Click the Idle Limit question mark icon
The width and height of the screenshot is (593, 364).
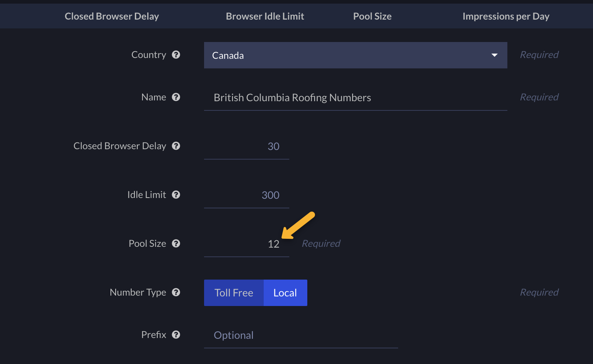(x=176, y=195)
